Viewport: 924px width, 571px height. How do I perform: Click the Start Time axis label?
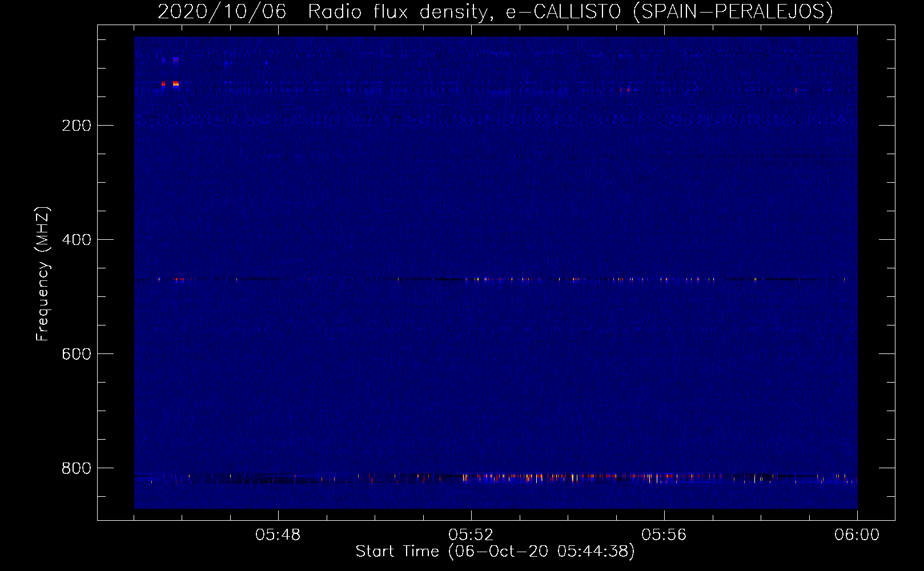(x=495, y=552)
